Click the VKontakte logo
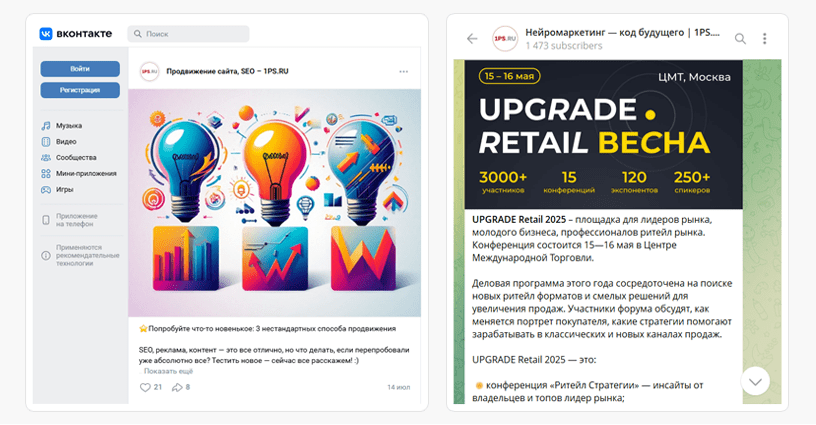Image resolution: width=816 pixels, height=425 pixels. click(x=75, y=34)
